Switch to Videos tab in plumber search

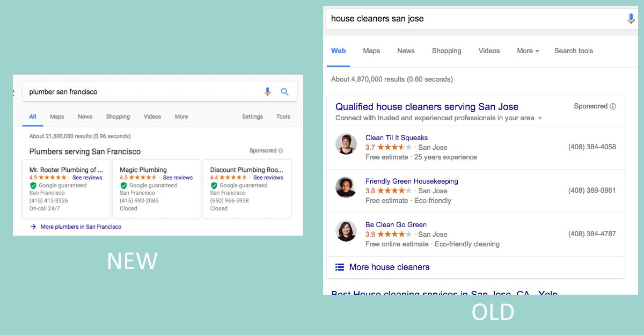[152, 116]
